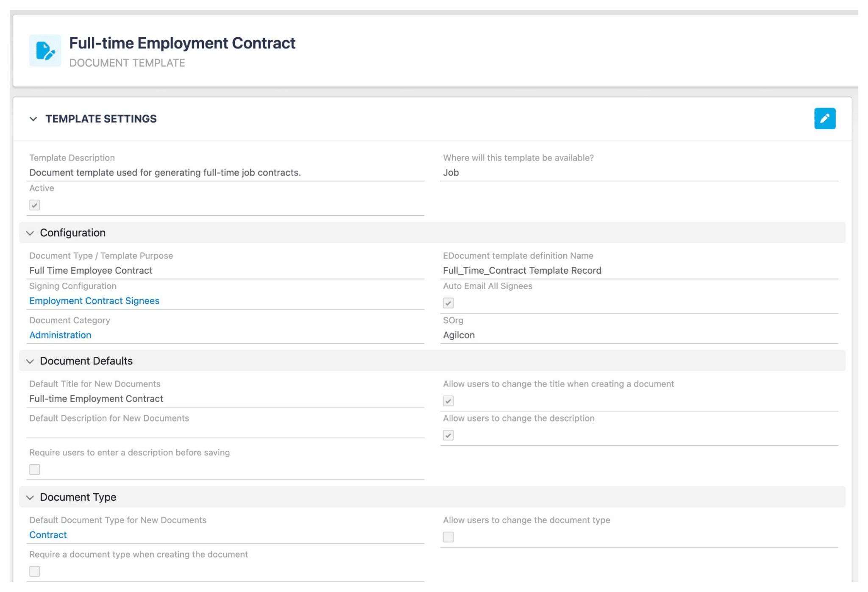
Task: Click the Full-time Employment Contract page title
Action: [182, 43]
